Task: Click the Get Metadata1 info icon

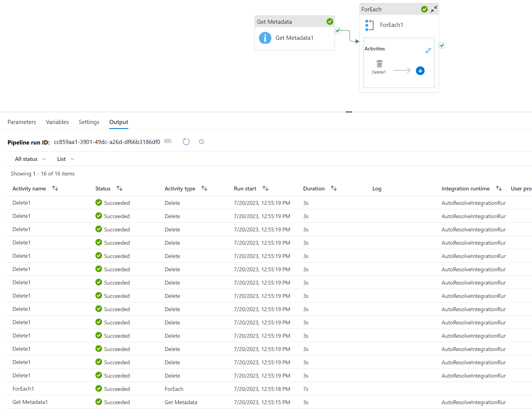Action: click(265, 38)
